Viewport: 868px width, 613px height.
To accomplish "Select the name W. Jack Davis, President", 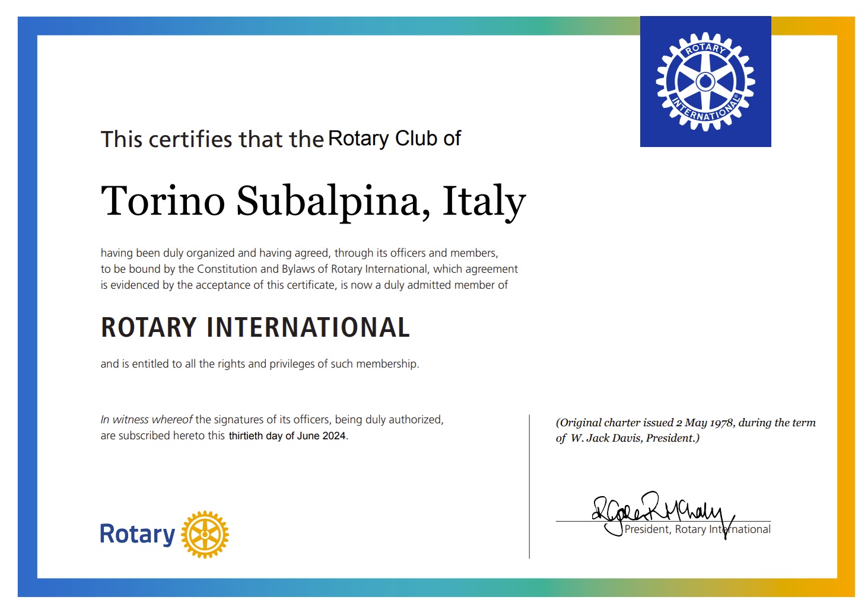I will click(635, 438).
